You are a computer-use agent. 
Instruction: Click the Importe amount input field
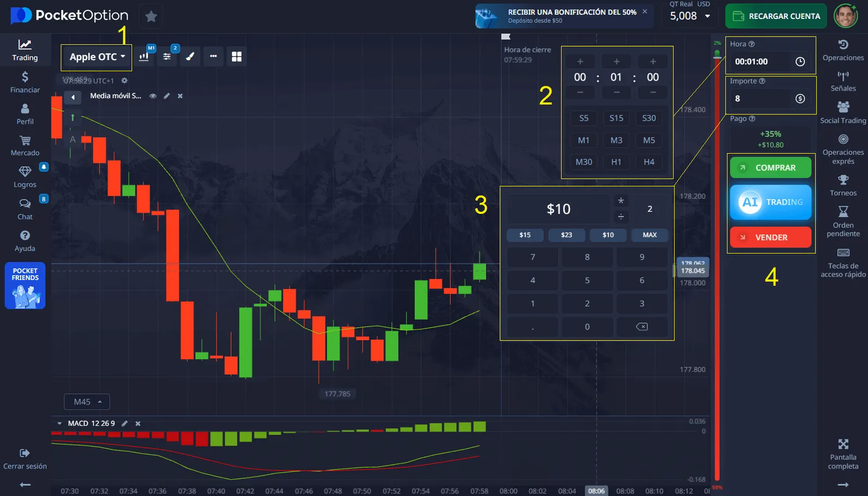tap(762, 98)
